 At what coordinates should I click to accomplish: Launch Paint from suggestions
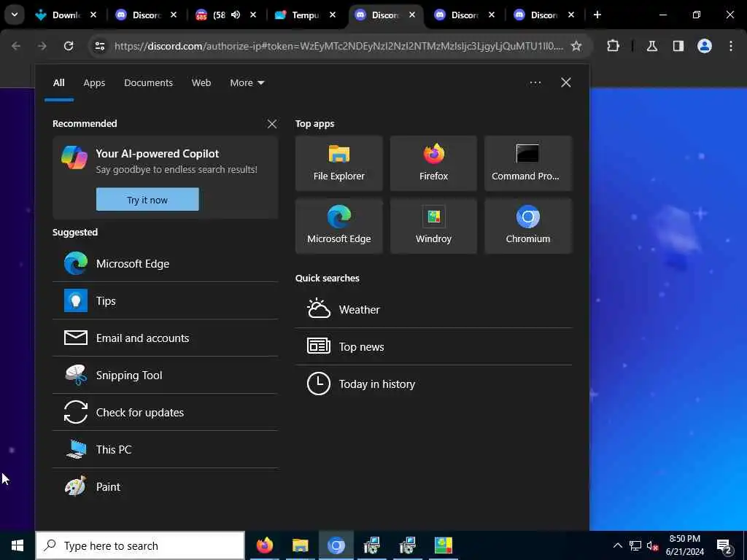click(165, 486)
